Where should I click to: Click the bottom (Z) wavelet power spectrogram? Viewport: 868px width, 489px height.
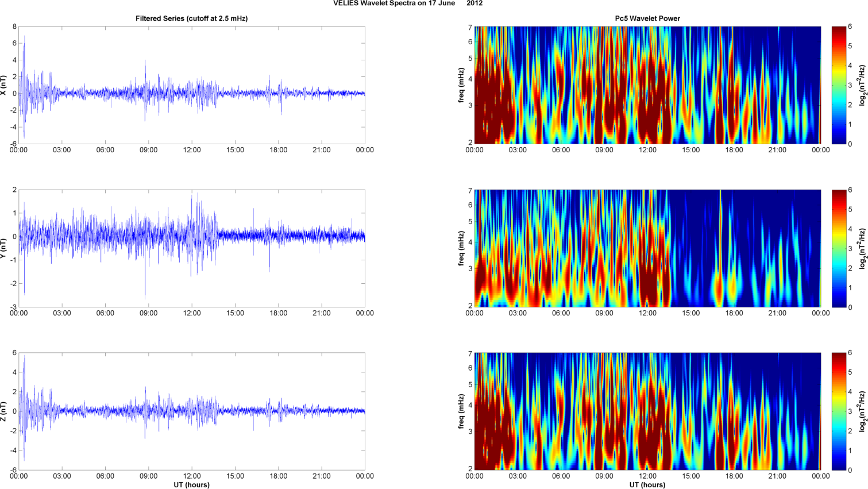[x=647, y=411]
